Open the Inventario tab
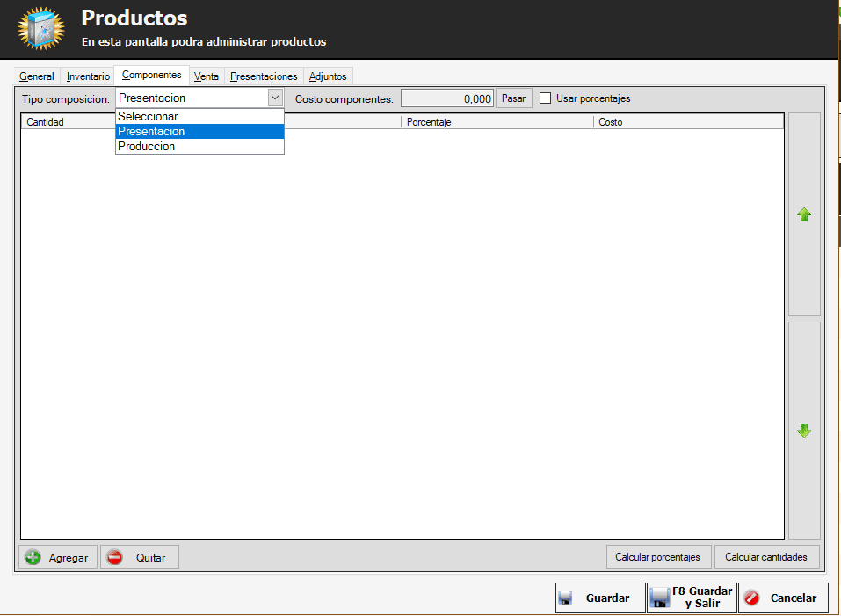Image resolution: width=841 pixels, height=616 pixels. click(x=88, y=76)
